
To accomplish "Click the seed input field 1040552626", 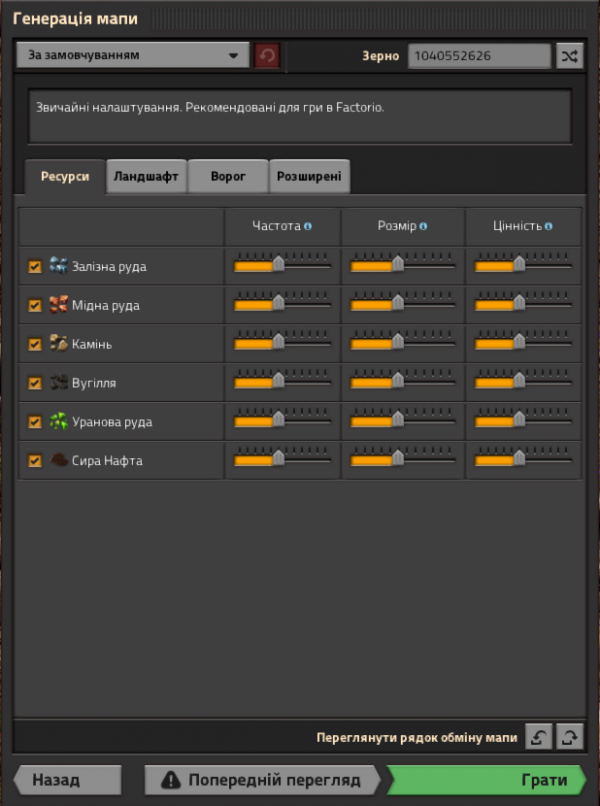I will click(x=479, y=56).
